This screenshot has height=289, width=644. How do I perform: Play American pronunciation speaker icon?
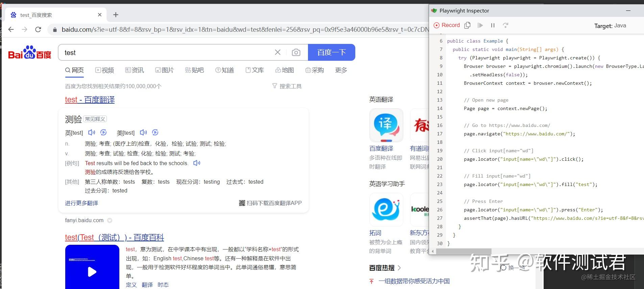coord(143,132)
